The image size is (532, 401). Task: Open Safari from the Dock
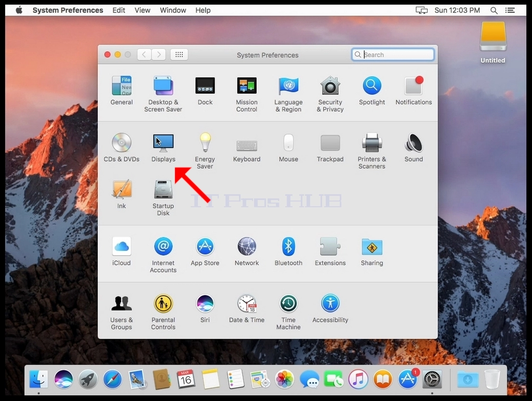[112, 379]
